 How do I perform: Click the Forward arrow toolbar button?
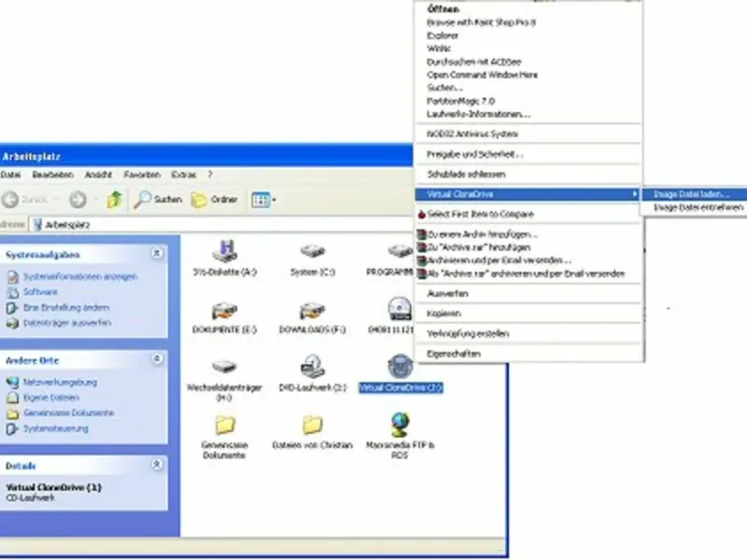pos(78,200)
